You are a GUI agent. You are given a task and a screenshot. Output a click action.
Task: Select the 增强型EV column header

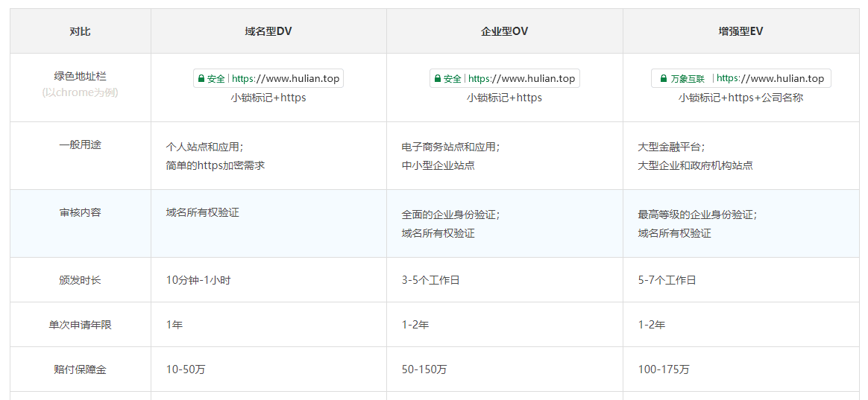(x=740, y=31)
